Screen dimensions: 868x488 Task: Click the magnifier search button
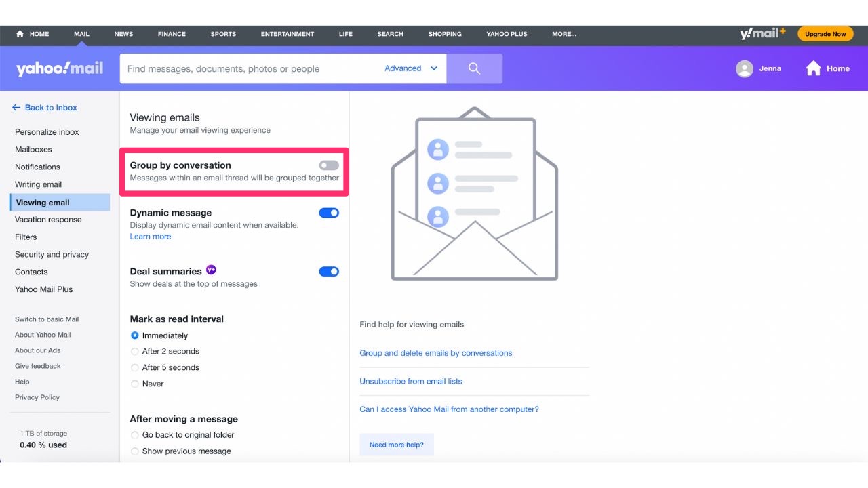(x=474, y=68)
